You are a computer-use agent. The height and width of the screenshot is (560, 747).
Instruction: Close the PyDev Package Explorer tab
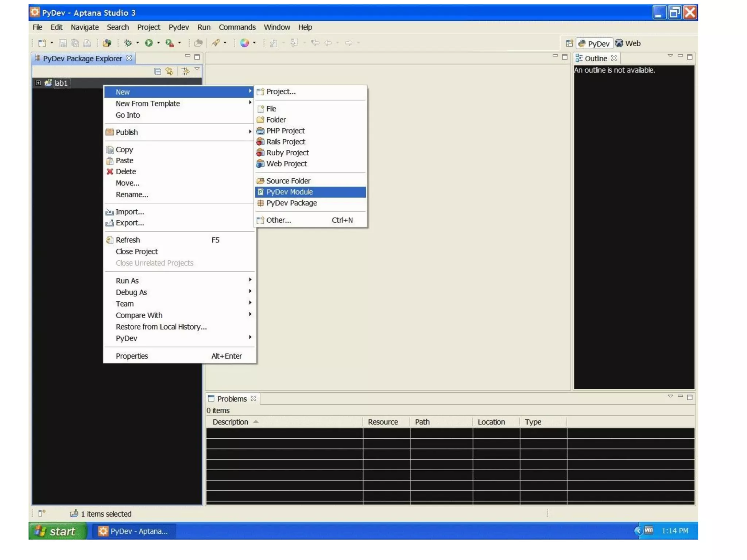point(129,58)
